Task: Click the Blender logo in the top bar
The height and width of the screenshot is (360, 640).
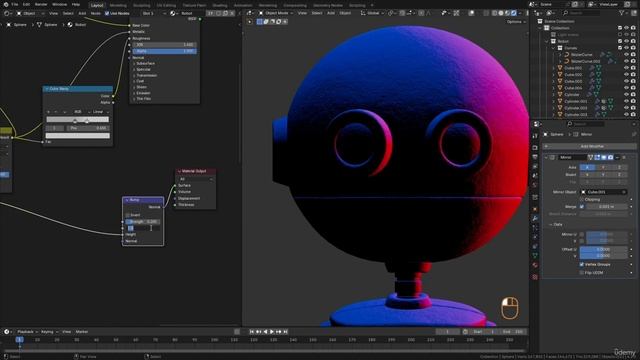Action: coord(6,4)
